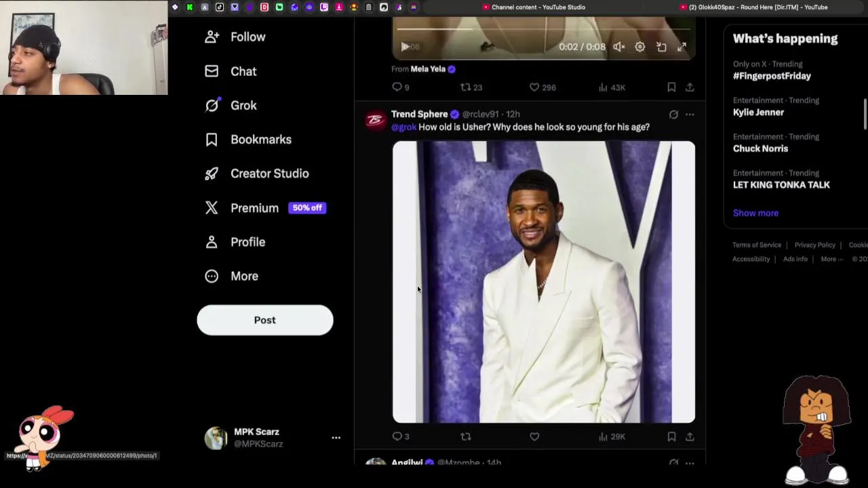The height and width of the screenshot is (488, 868).
Task: Open the Follow sidebar item
Action: click(x=235, y=37)
